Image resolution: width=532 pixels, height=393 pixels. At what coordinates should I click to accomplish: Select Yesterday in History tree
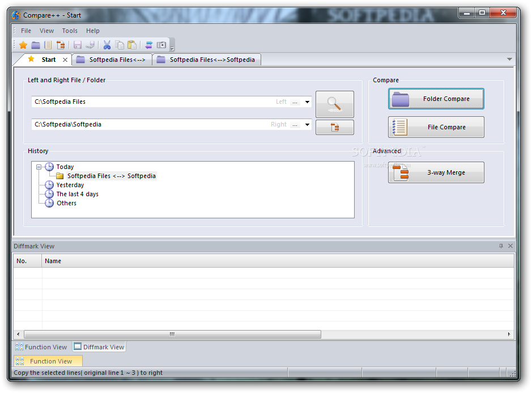[x=70, y=185]
